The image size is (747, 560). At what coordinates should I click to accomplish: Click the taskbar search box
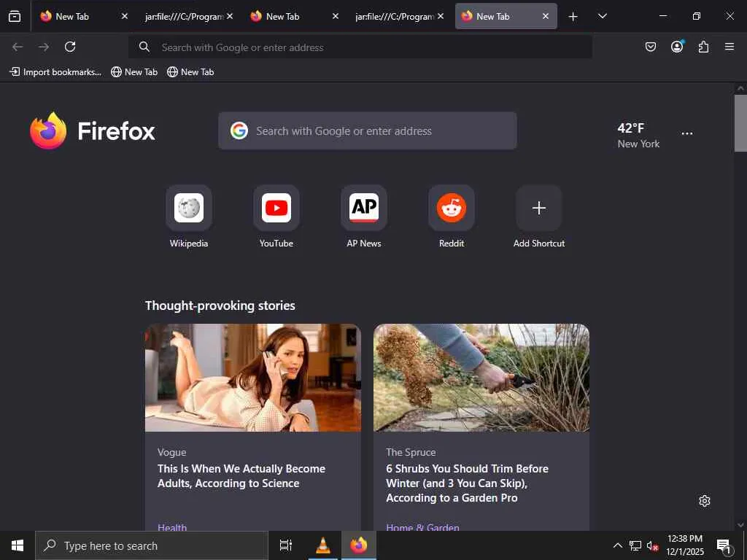pos(152,545)
